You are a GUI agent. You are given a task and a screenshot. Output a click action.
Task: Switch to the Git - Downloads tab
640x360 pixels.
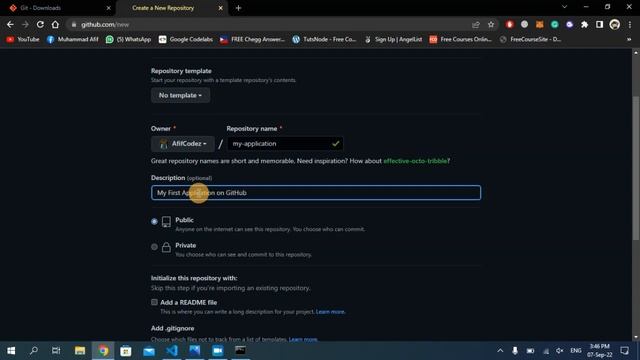click(x=57, y=8)
